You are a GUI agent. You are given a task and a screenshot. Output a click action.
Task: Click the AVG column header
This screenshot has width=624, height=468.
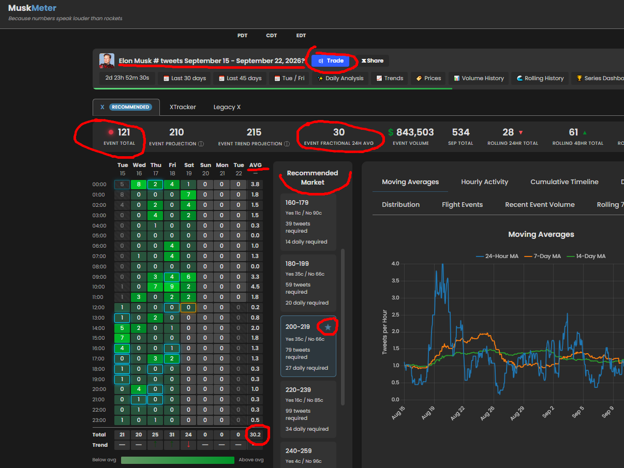pos(255,165)
